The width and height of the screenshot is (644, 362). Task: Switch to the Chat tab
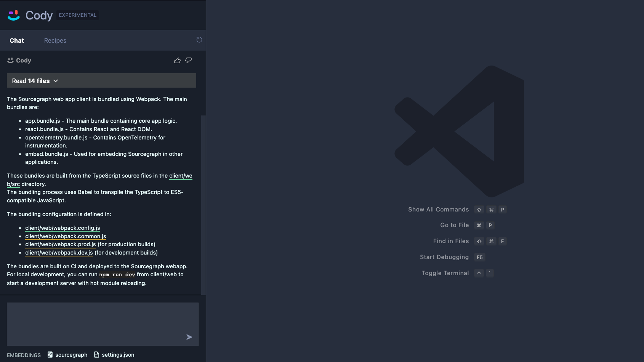coord(17,40)
